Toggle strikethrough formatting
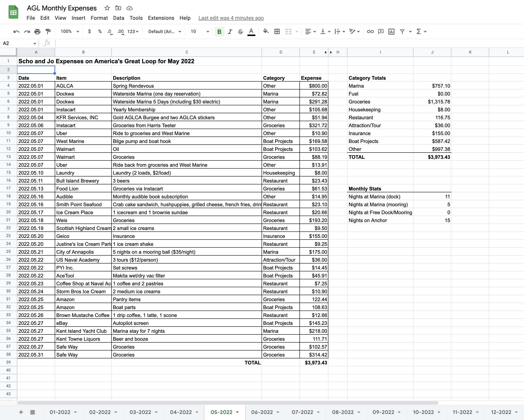Screen dimensions: 524x420 pos(240,32)
